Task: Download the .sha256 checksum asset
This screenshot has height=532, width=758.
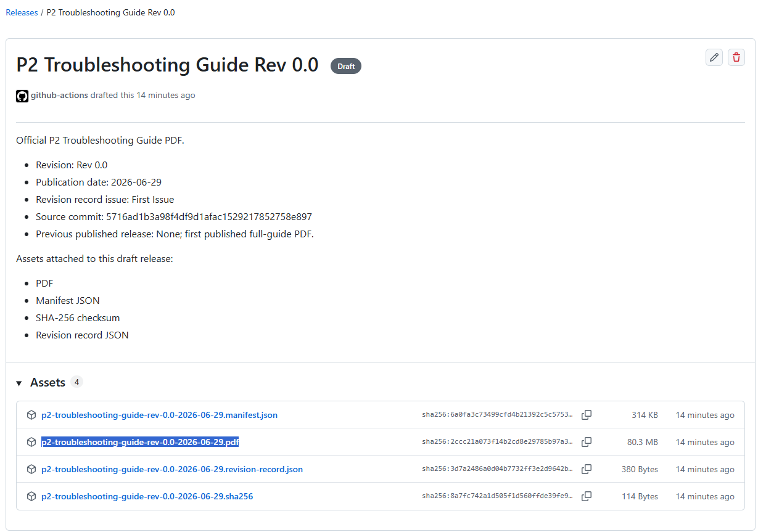Action: point(147,496)
